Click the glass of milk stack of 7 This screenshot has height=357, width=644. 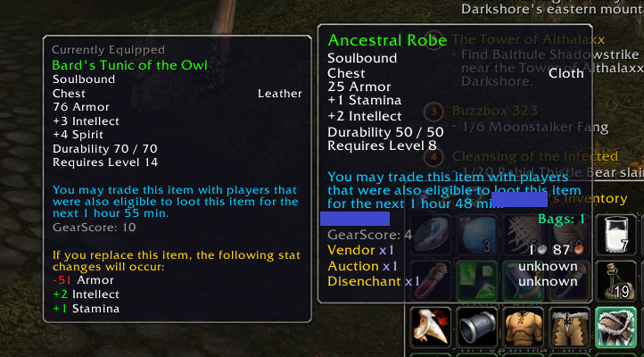[615, 235]
